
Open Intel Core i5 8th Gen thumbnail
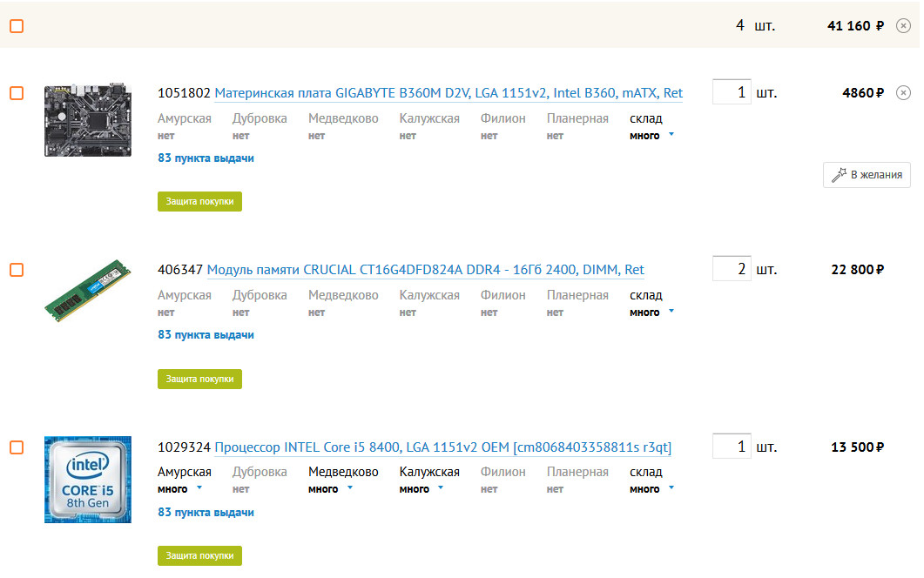click(88, 480)
